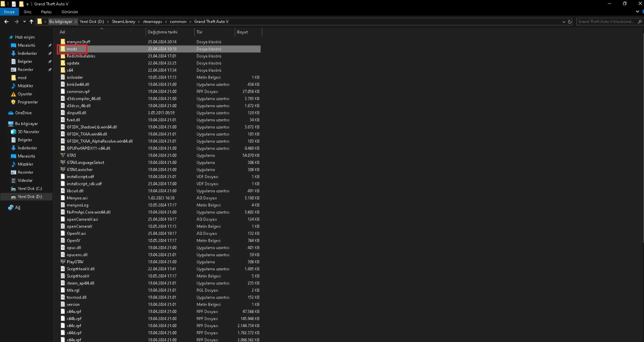Select the version file name
This screenshot has width=644, height=342.
73,305
